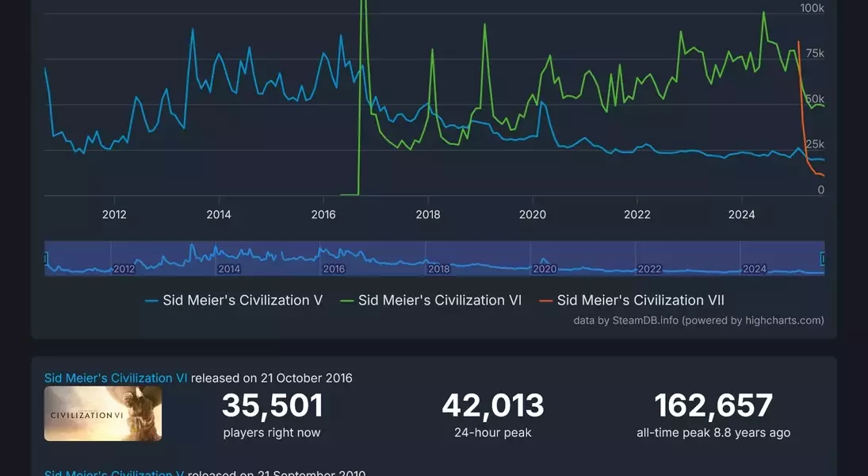
Task: Open the Sid Meier's Civilization VI link above the stats
Action: [116, 378]
